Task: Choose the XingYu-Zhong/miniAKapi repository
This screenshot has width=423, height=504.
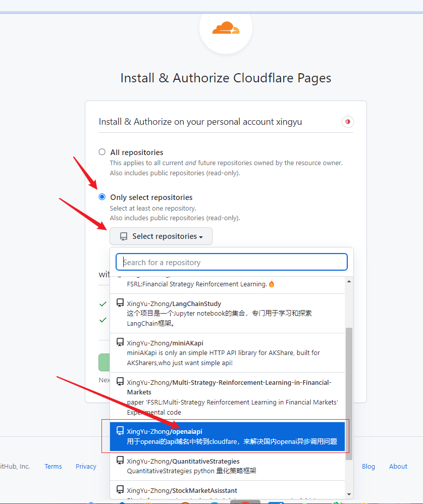Action: (x=227, y=353)
